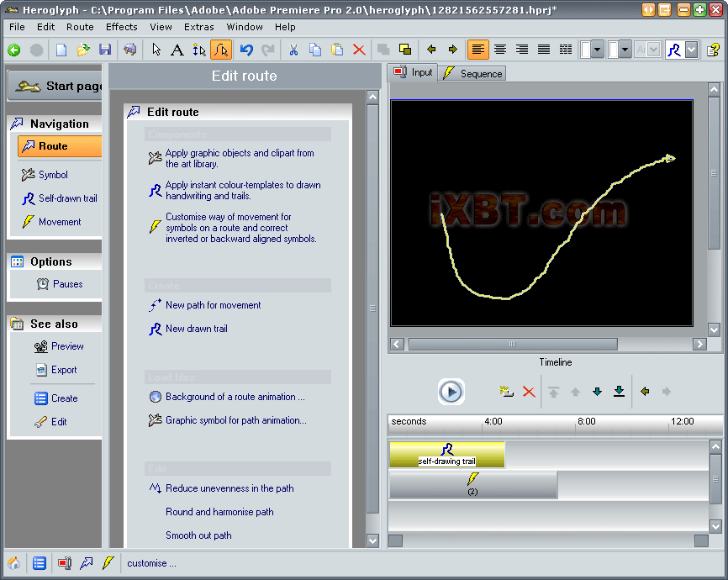This screenshot has width=728, height=580.
Task: Toggle center text alignment button
Action: pyautogui.click(x=500, y=50)
